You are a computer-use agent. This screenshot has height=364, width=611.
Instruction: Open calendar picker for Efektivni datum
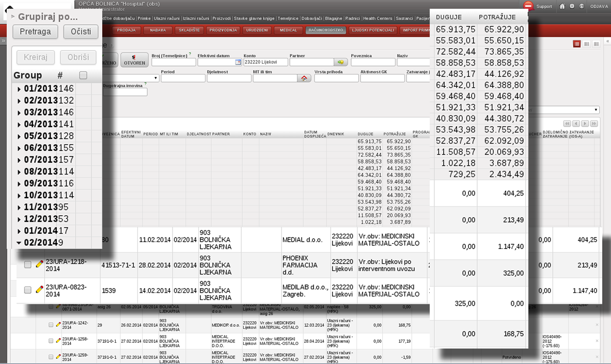(238, 62)
